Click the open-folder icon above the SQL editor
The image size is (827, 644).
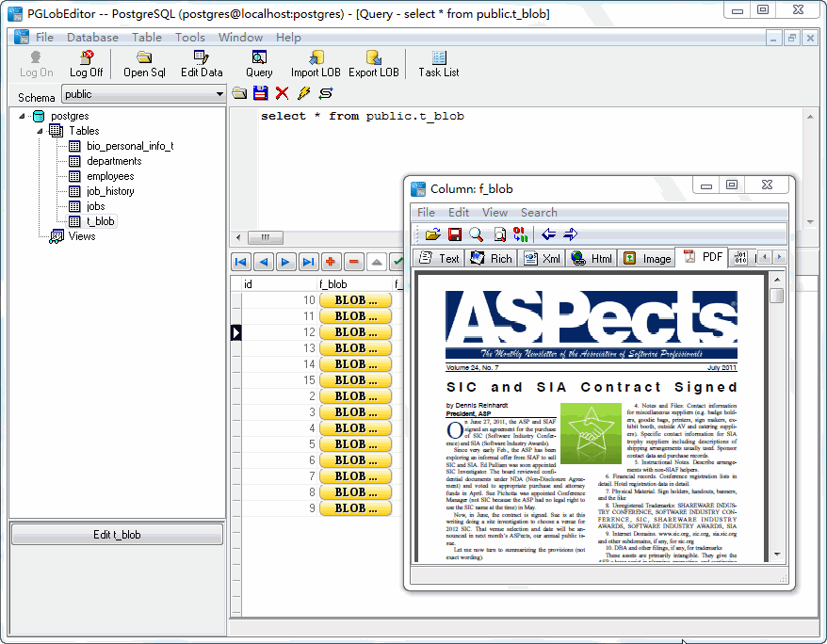pos(239,93)
